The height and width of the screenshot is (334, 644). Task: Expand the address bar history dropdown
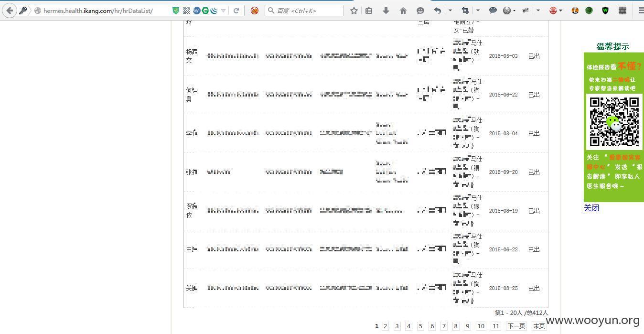point(223,11)
